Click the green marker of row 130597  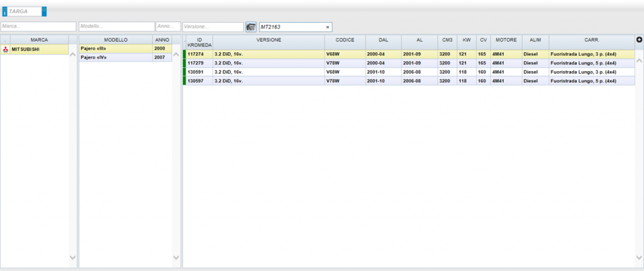184,81
